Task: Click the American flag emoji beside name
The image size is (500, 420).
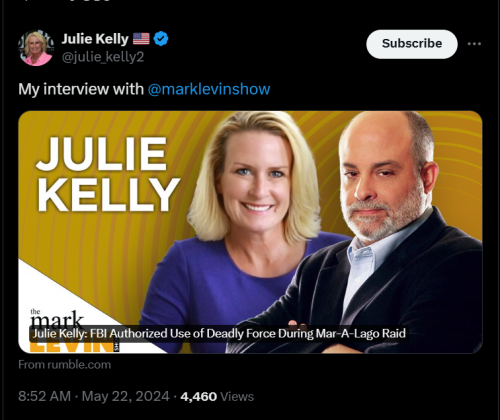Action: pyautogui.click(x=141, y=39)
